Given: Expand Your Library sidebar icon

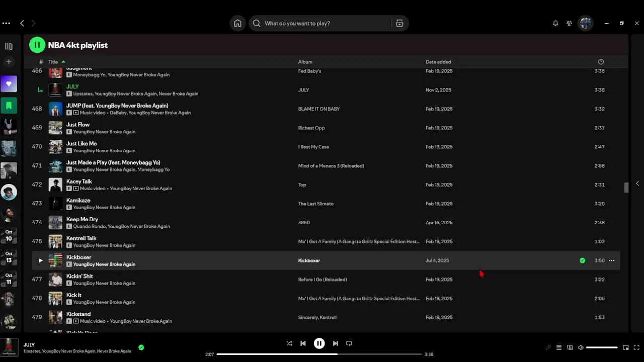Looking at the screenshot, I should tap(9, 46).
